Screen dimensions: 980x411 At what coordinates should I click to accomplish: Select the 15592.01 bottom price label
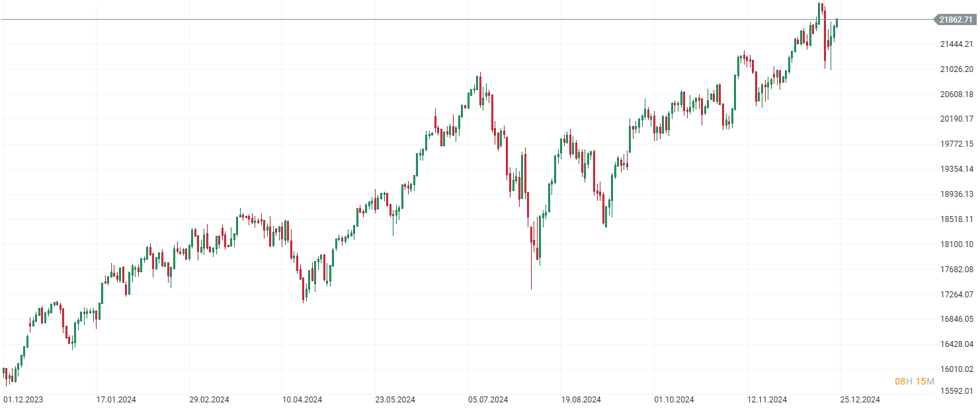tap(956, 391)
